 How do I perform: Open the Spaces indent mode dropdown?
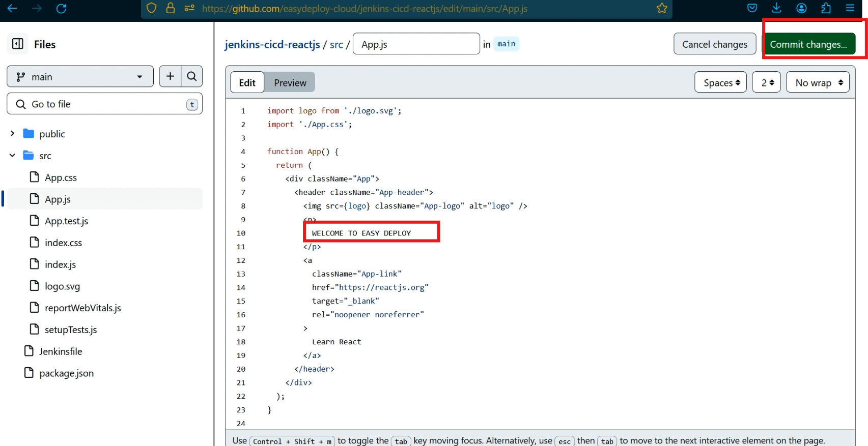click(x=720, y=82)
